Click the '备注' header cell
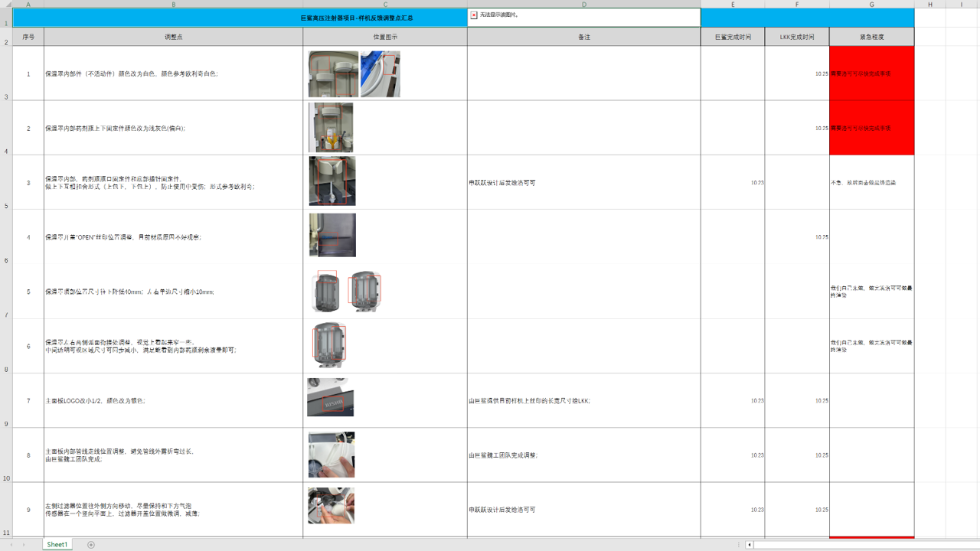Screen dimensions: 980x551 (583, 37)
